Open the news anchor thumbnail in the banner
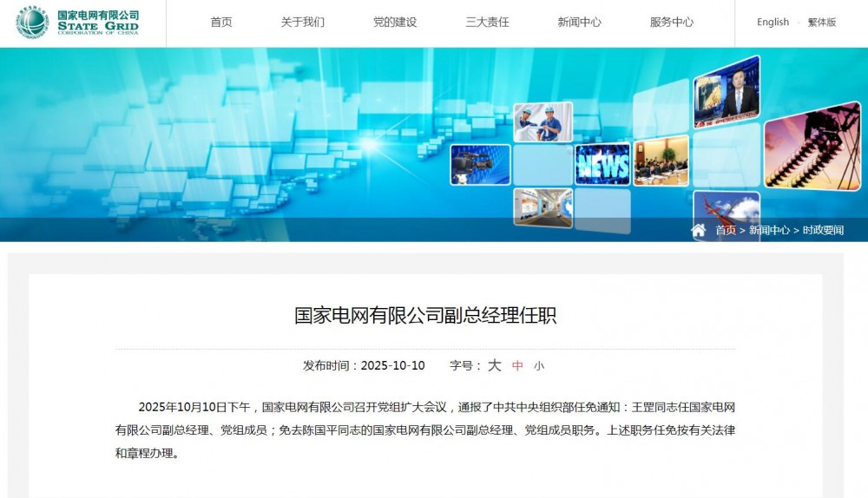This screenshot has width=868, height=498. click(x=727, y=93)
